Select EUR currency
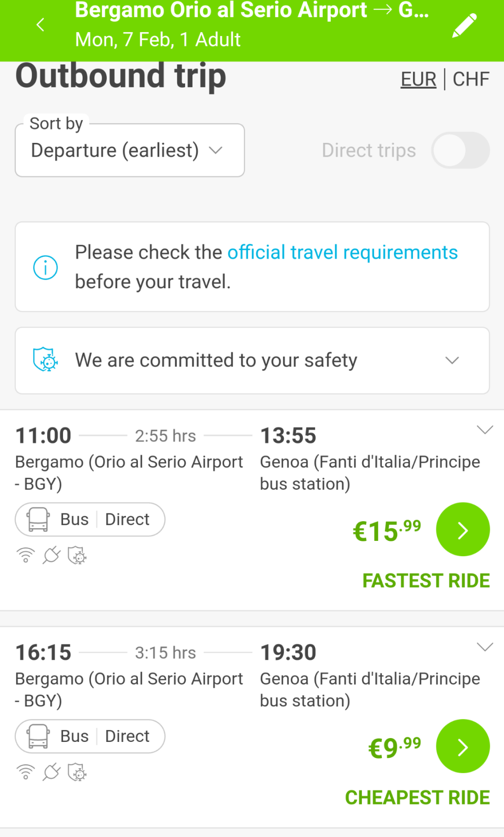Image resolution: width=504 pixels, height=837 pixels. pos(418,79)
